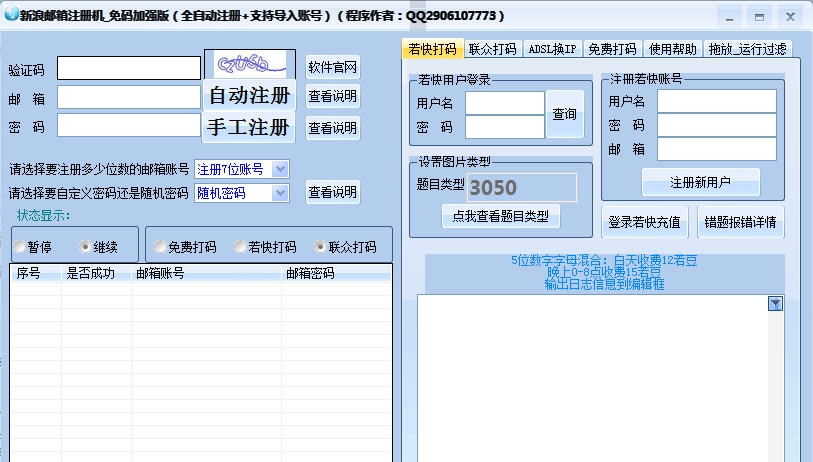Viewport: 813px width, 462px height.
Task: Click the captcha image to refresh it
Action: [250, 64]
